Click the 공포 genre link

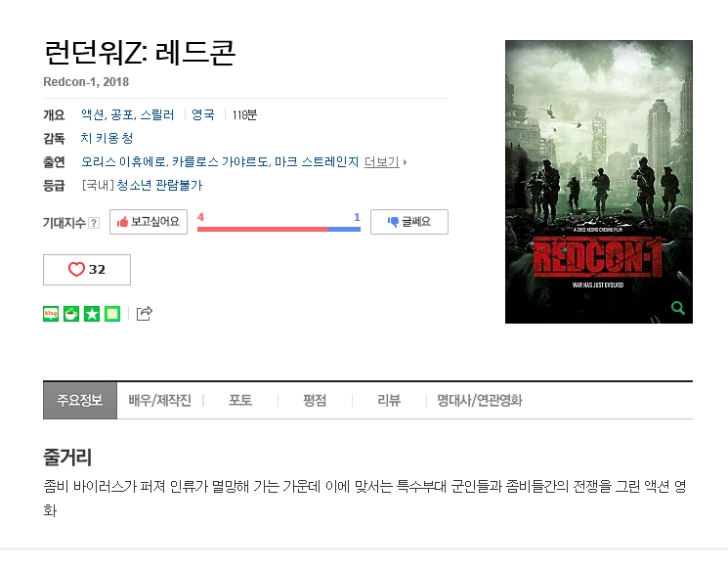122,114
